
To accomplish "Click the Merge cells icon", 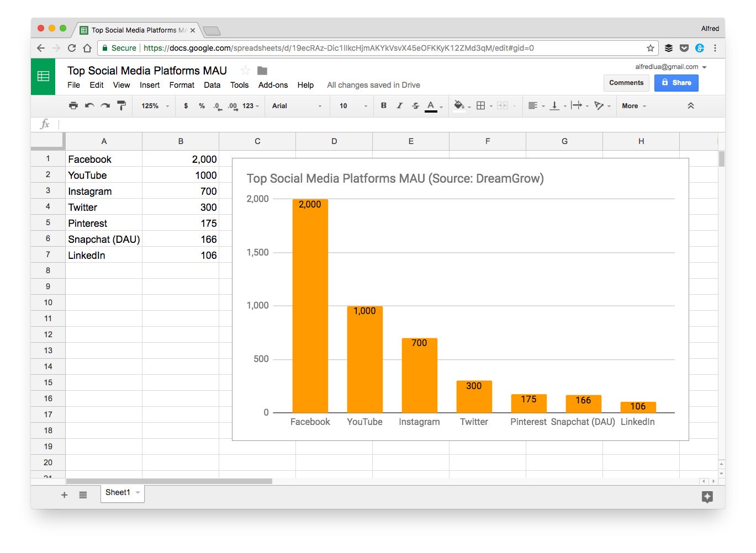I will [503, 105].
